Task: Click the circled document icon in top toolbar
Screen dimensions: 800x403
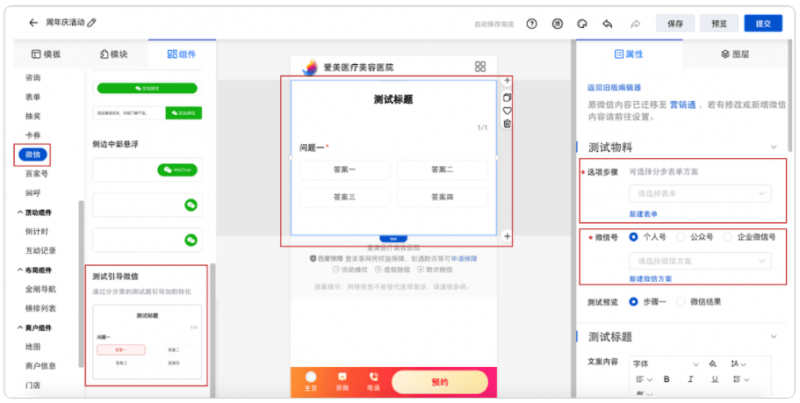Action: 558,23
